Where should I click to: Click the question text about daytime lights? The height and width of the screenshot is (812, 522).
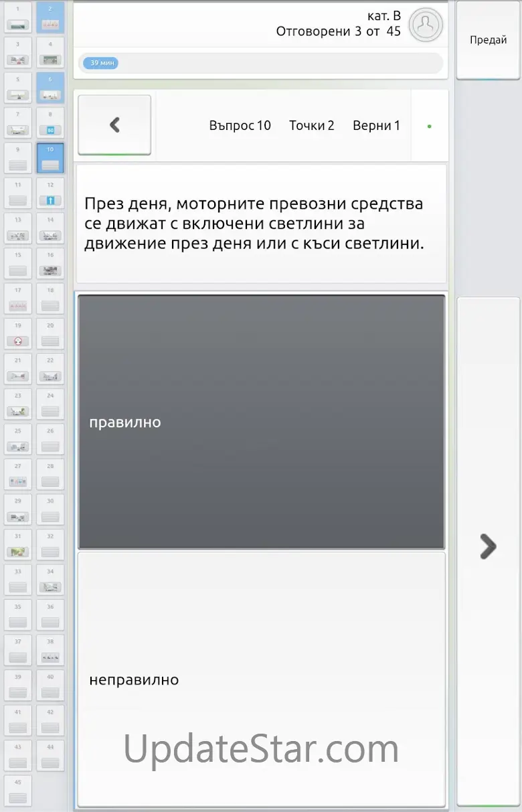click(x=254, y=224)
